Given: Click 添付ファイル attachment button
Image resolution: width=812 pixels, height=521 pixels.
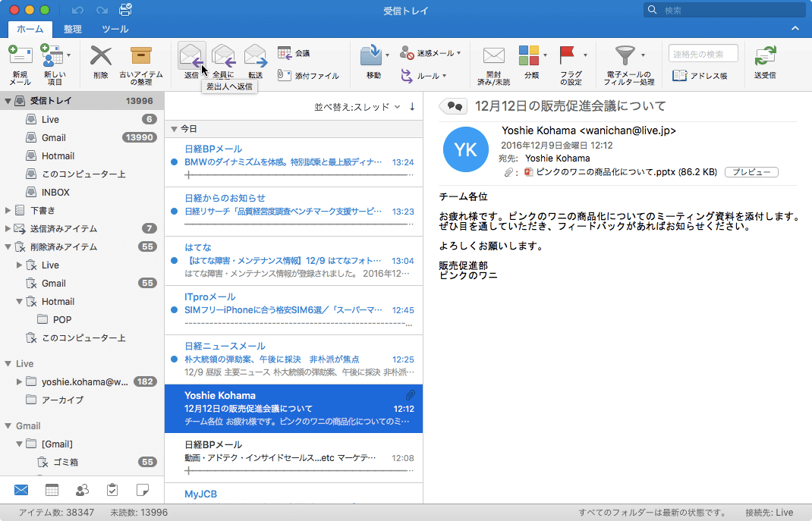Looking at the screenshot, I should pyautogui.click(x=308, y=76).
